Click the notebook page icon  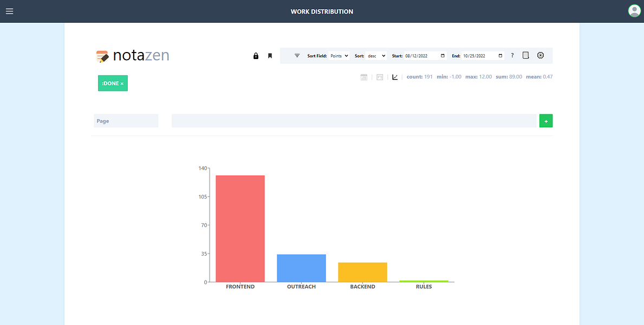[x=525, y=55]
